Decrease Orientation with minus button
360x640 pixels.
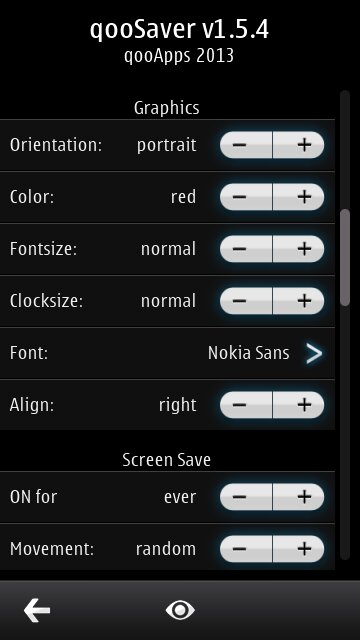click(246, 145)
